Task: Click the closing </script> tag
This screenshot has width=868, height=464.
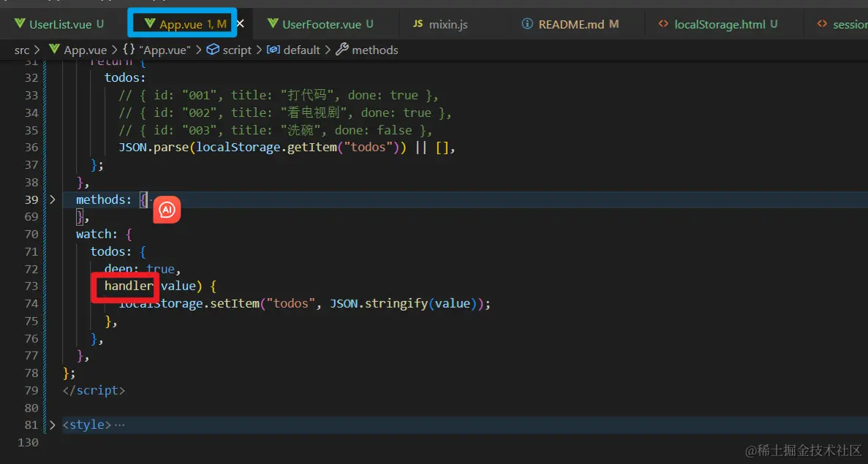Action: click(94, 390)
